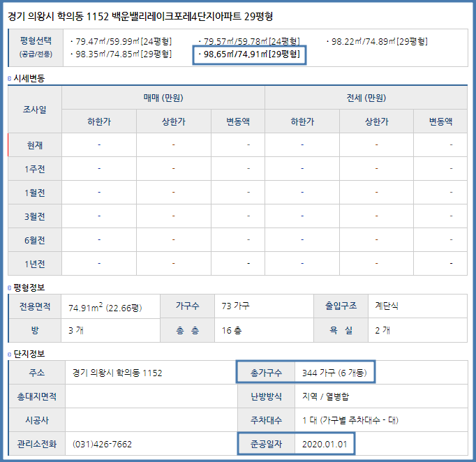Viewport: 476px width, 462px height.
Task: Click the 평형정보 section heading
Action: click(x=29, y=288)
